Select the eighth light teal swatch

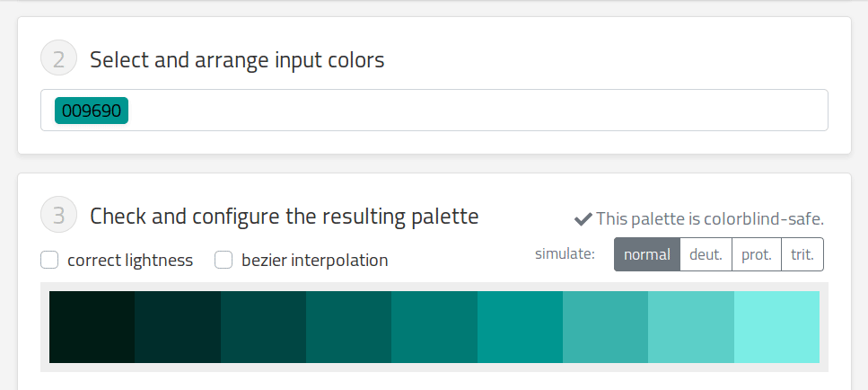pos(691,327)
